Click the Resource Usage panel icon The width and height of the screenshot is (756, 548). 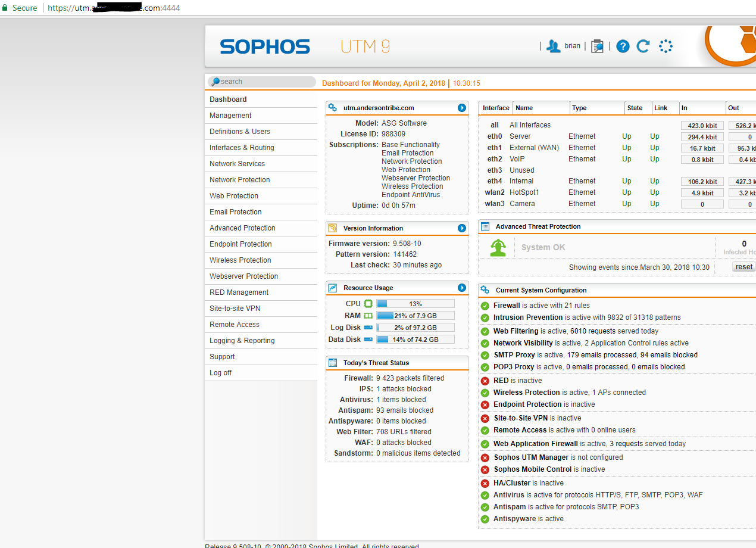pos(333,288)
